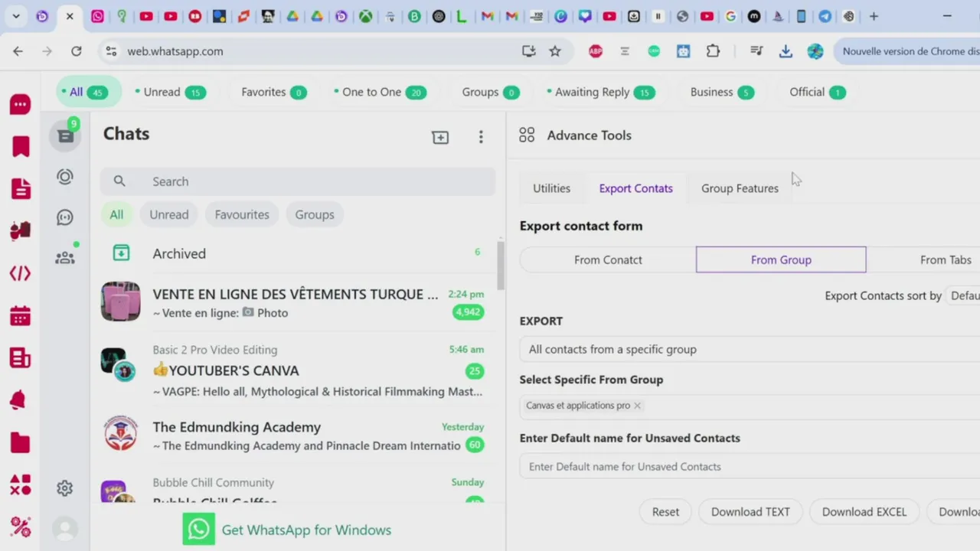Open WhatsApp settings gear icon

pyautogui.click(x=65, y=488)
